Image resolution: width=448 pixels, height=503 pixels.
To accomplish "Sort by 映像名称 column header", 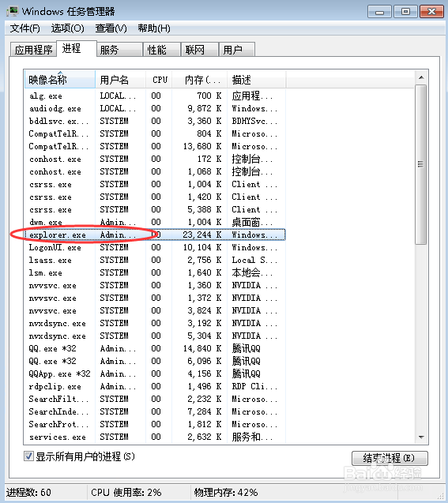I will pos(60,80).
